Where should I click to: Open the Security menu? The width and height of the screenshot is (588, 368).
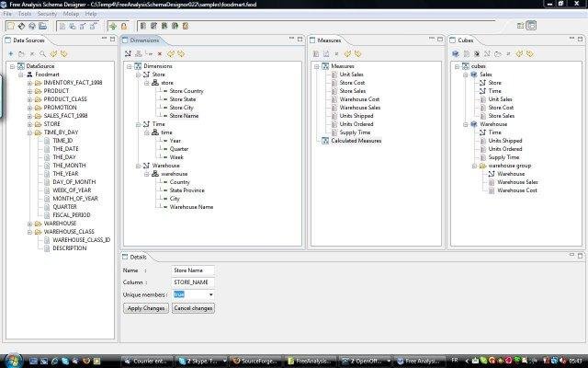point(47,14)
